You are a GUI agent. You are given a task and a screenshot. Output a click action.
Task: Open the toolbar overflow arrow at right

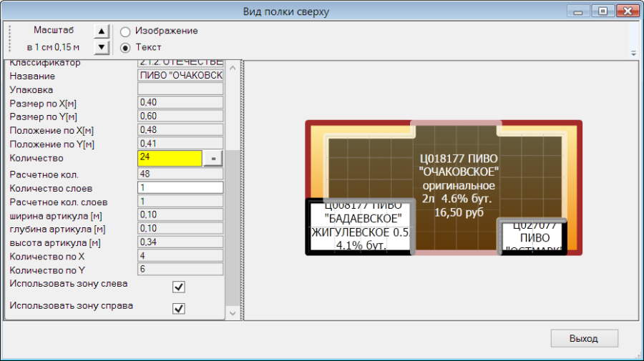click(x=634, y=54)
